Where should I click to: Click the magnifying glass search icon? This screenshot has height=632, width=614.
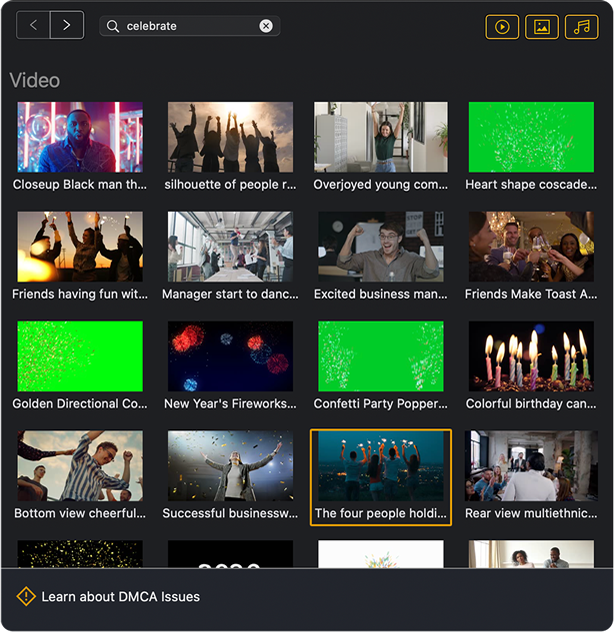click(113, 26)
